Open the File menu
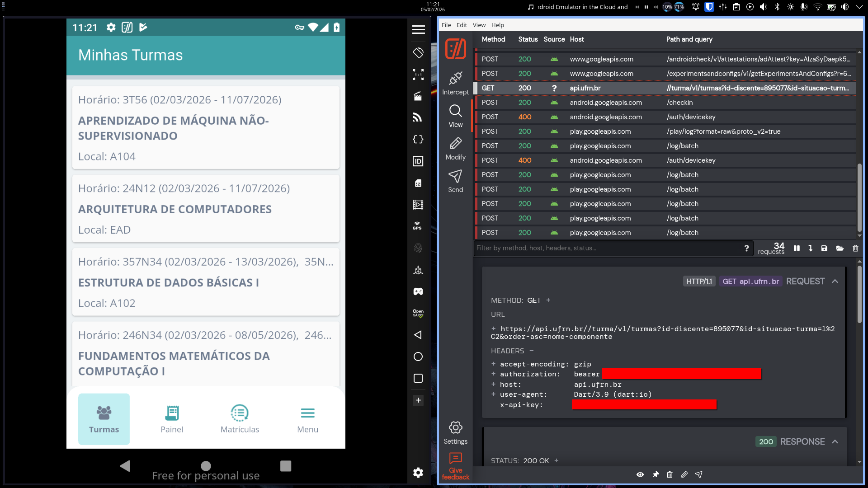The height and width of the screenshot is (488, 868). [x=446, y=25]
